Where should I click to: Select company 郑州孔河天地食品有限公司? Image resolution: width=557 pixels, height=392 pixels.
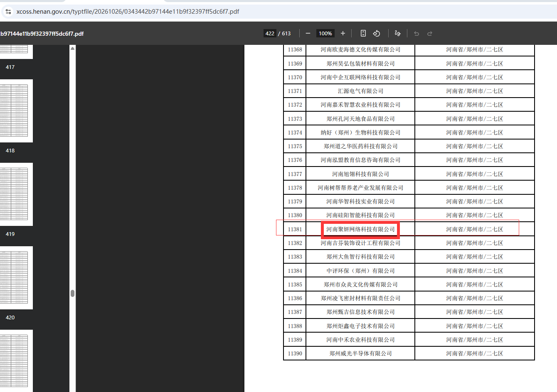tap(360, 119)
